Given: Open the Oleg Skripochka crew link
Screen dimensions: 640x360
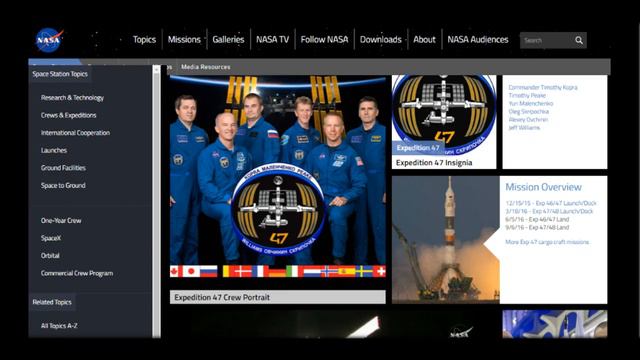Looking at the screenshot, I should pos(529,111).
